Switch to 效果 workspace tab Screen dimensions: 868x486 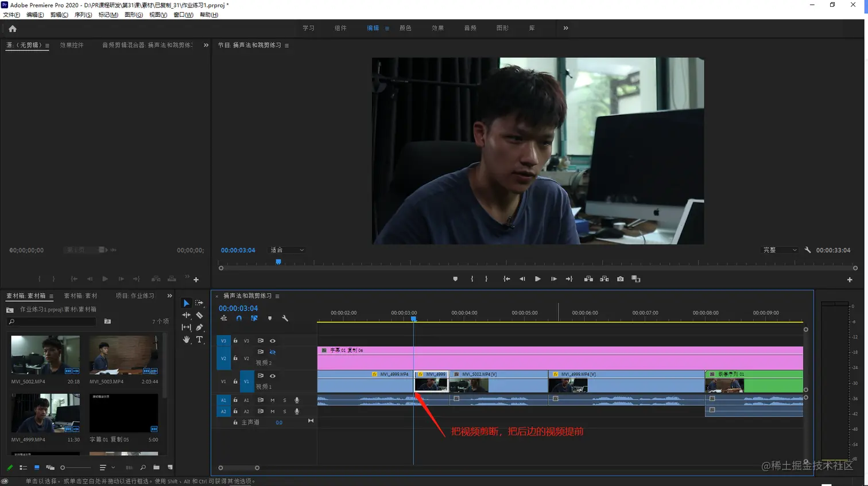[x=437, y=28]
